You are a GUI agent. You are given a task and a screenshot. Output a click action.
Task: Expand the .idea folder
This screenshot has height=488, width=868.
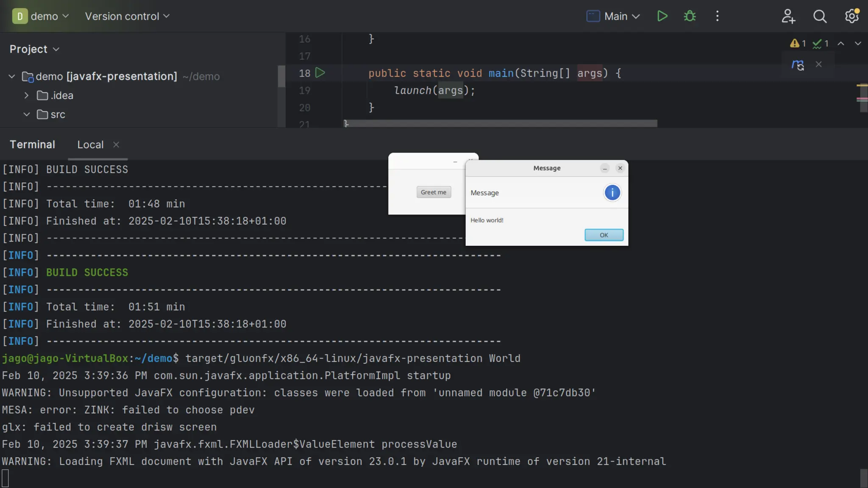(x=26, y=95)
